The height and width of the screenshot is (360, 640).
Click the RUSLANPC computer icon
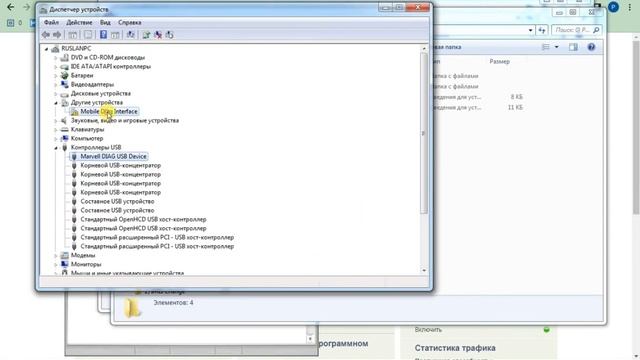(55, 49)
